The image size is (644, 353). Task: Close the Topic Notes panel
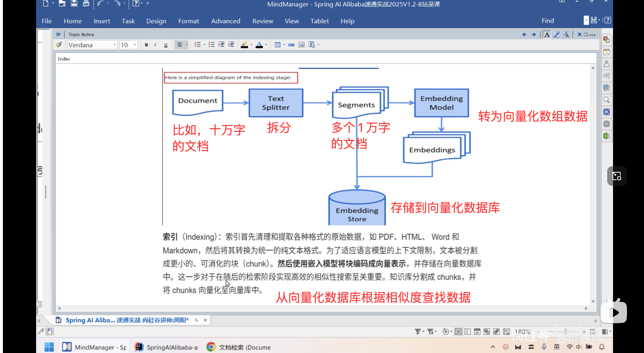pos(586,34)
